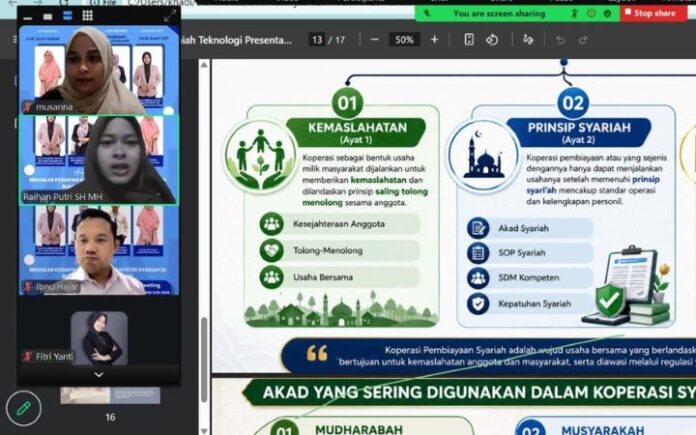Click the PDF document title text
The height and width of the screenshot is (435, 696).
(x=236, y=40)
